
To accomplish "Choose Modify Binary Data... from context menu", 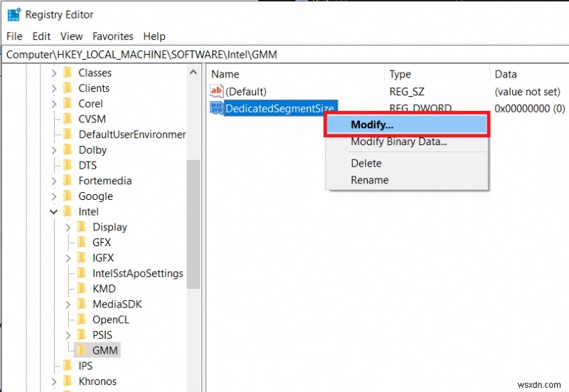I will click(407, 142).
